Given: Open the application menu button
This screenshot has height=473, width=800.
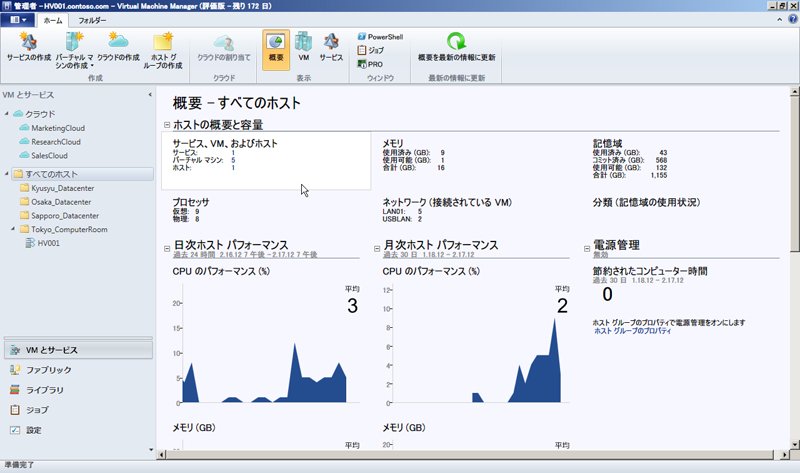Looking at the screenshot, I should tap(17, 20).
